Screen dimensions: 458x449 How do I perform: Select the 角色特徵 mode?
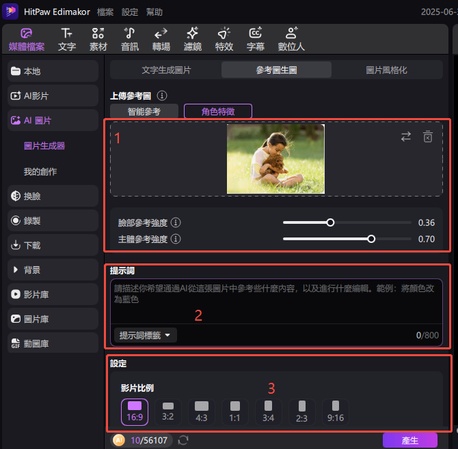pos(218,111)
